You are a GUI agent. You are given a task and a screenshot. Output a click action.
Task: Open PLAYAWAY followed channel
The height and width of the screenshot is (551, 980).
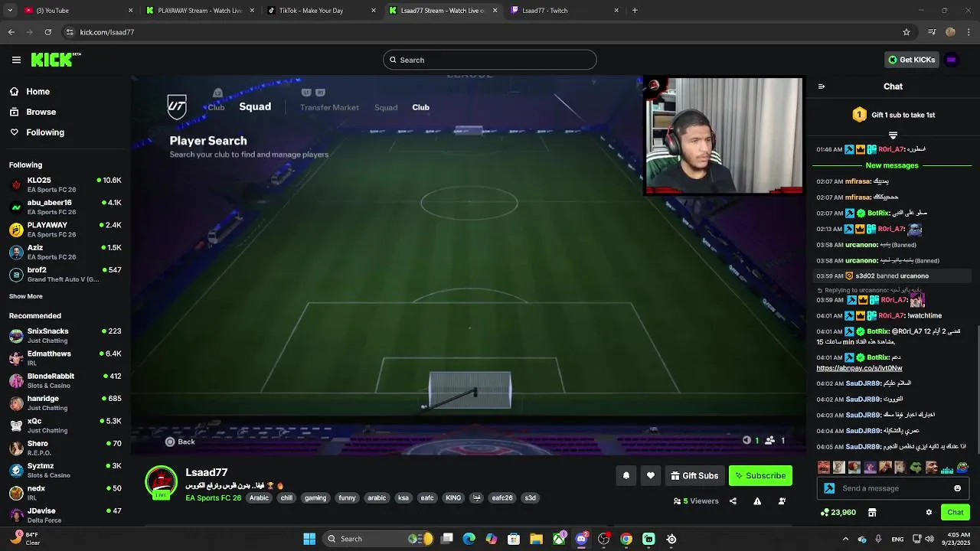coord(65,230)
